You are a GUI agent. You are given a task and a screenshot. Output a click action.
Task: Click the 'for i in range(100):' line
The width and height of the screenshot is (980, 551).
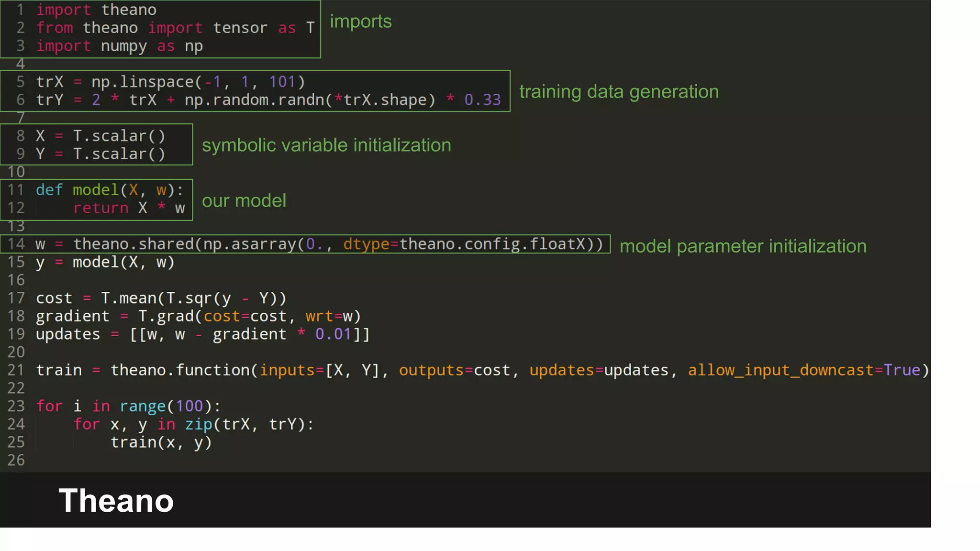[x=129, y=407]
